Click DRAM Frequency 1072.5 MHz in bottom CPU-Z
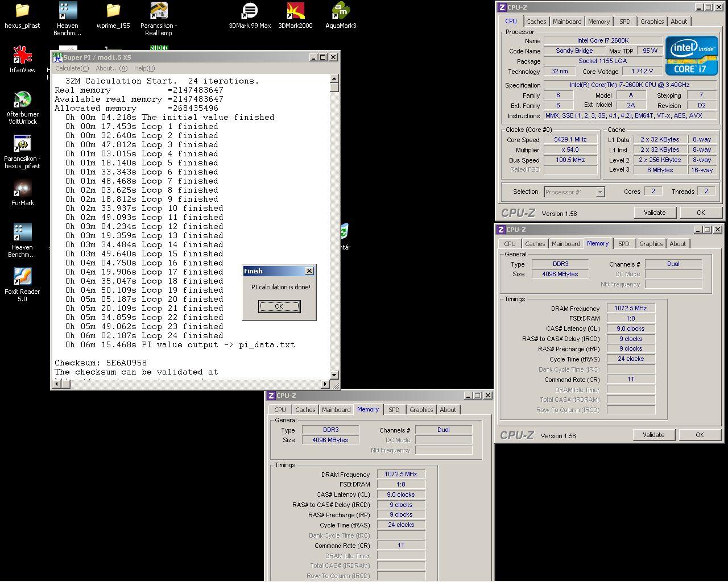This screenshot has width=728, height=582. click(401, 474)
